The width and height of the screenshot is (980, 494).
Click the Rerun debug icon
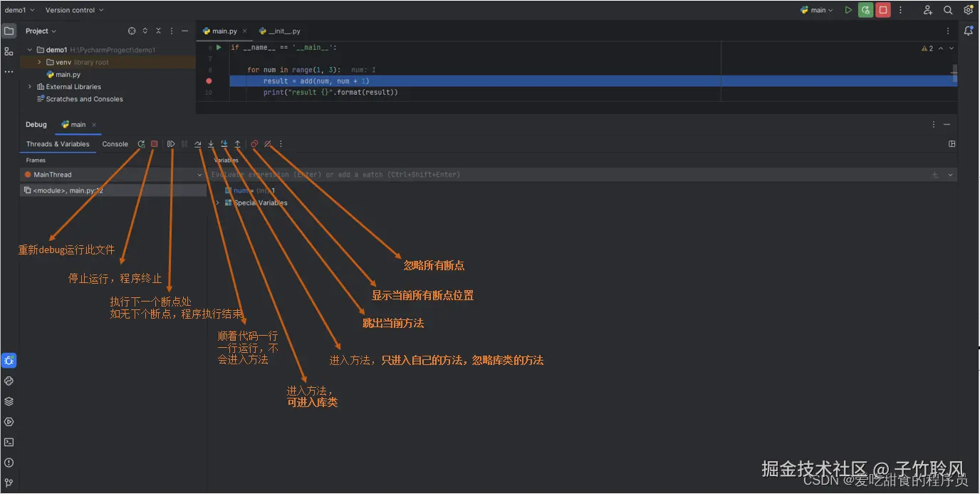(141, 144)
